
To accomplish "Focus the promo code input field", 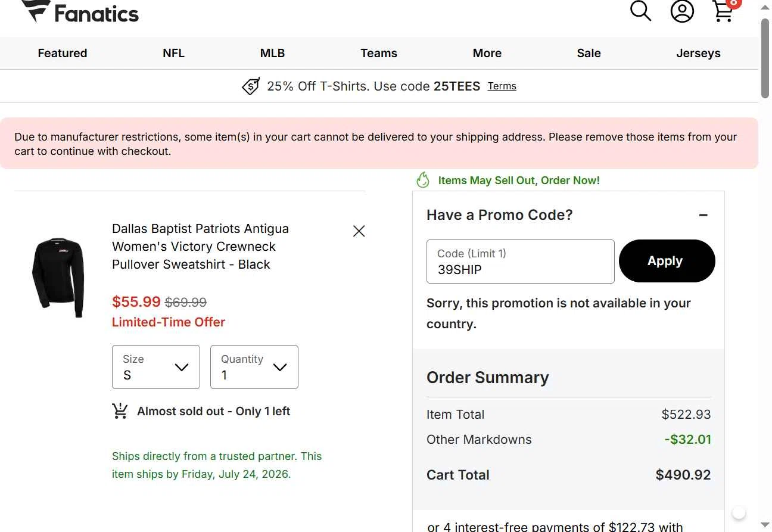I will coord(521,262).
